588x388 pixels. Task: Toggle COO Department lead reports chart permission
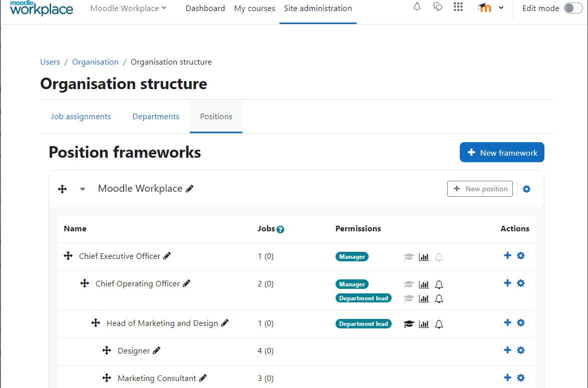pyautogui.click(x=424, y=298)
